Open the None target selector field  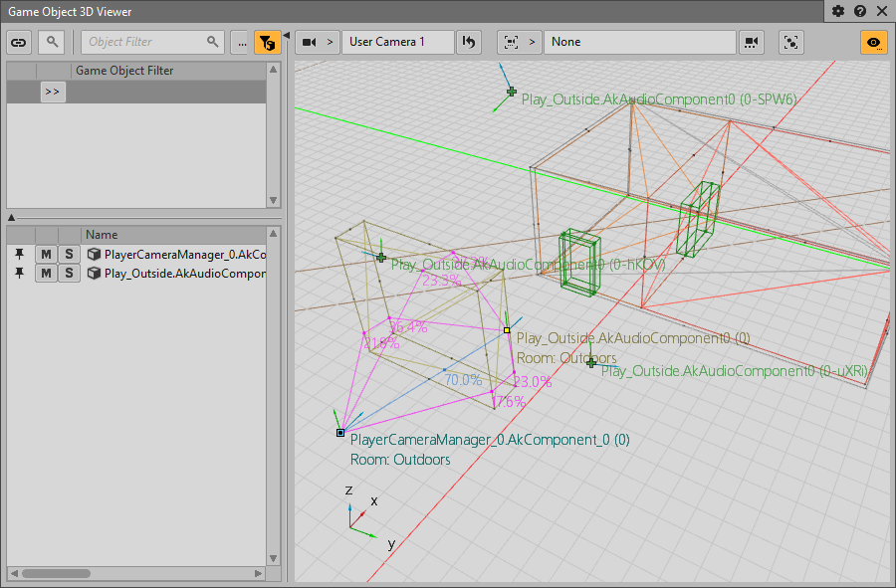click(x=639, y=42)
